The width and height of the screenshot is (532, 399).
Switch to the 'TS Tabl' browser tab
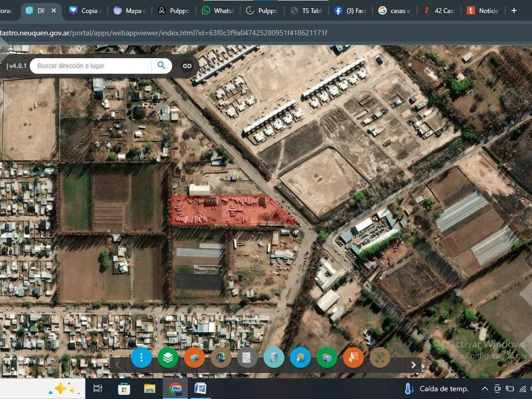click(x=306, y=11)
